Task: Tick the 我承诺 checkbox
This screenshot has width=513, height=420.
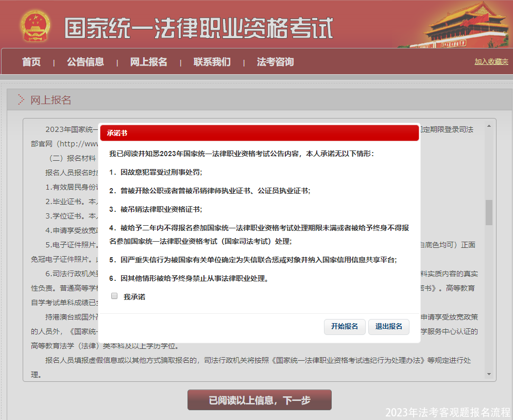Action: click(x=114, y=296)
